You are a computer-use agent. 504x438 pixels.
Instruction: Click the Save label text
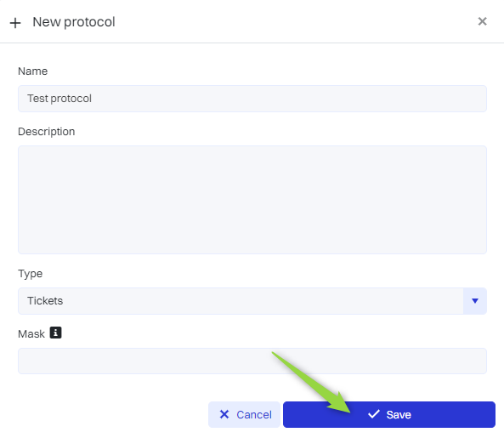coord(399,414)
